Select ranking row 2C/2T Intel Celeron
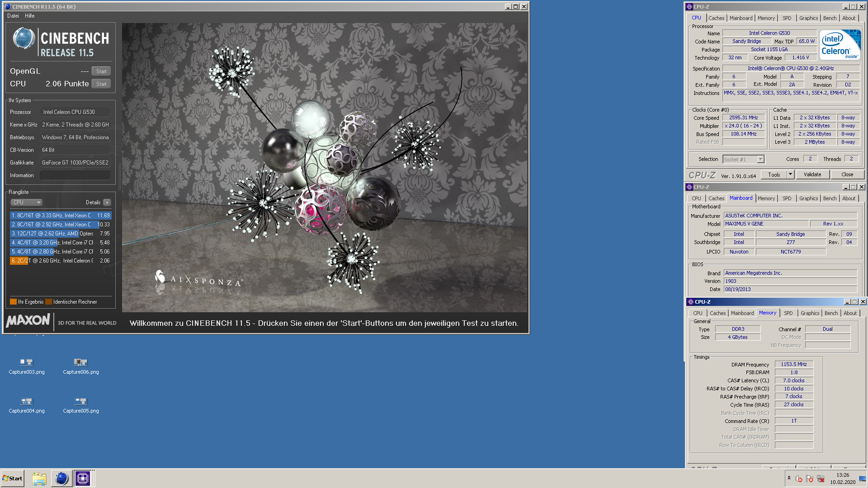Image resolution: width=868 pixels, height=488 pixels. pyautogui.click(x=61, y=261)
